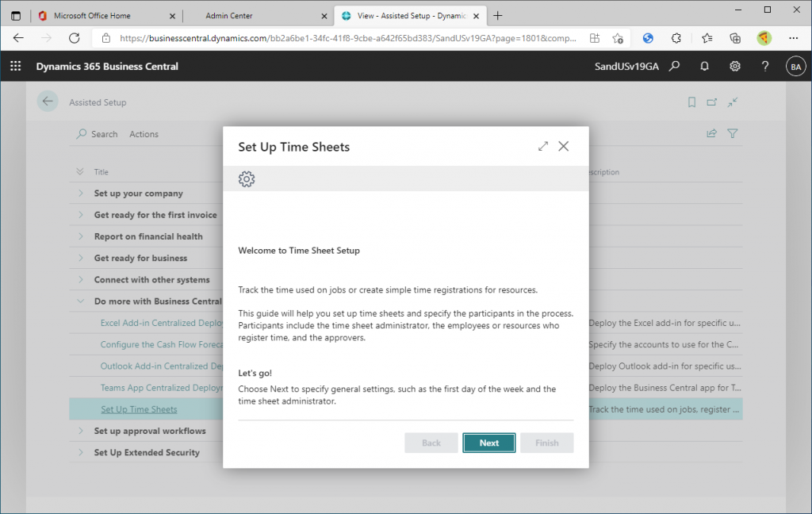Select "Deploy the Excel add-in for specific u..." cell

coord(665,323)
